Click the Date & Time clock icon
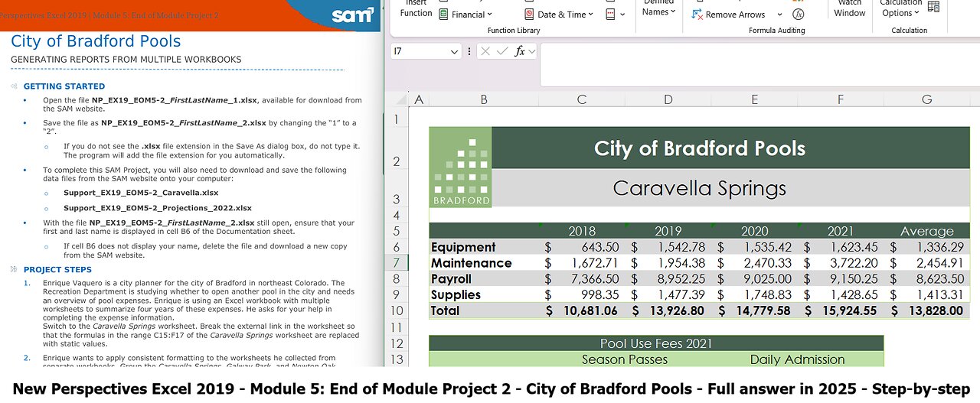This screenshot has height=403, width=980. [x=529, y=15]
